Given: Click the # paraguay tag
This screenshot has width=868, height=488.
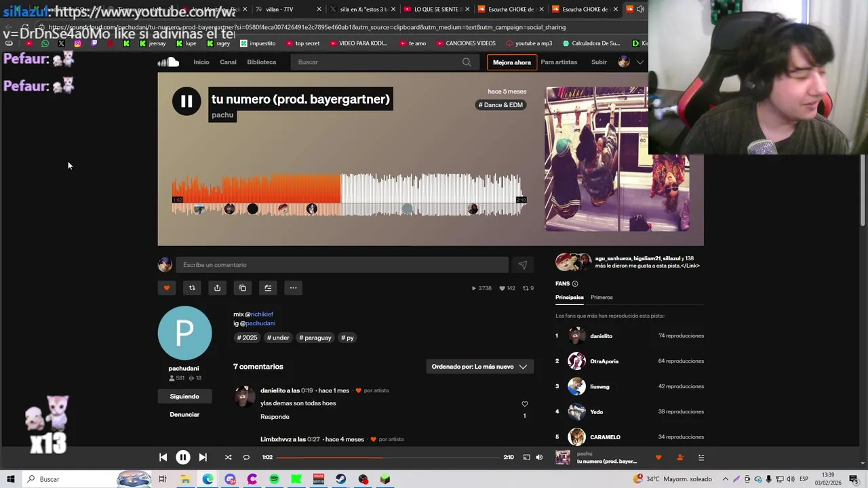Looking at the screenshot, I should pyautogui.click(x=315, y=338).
